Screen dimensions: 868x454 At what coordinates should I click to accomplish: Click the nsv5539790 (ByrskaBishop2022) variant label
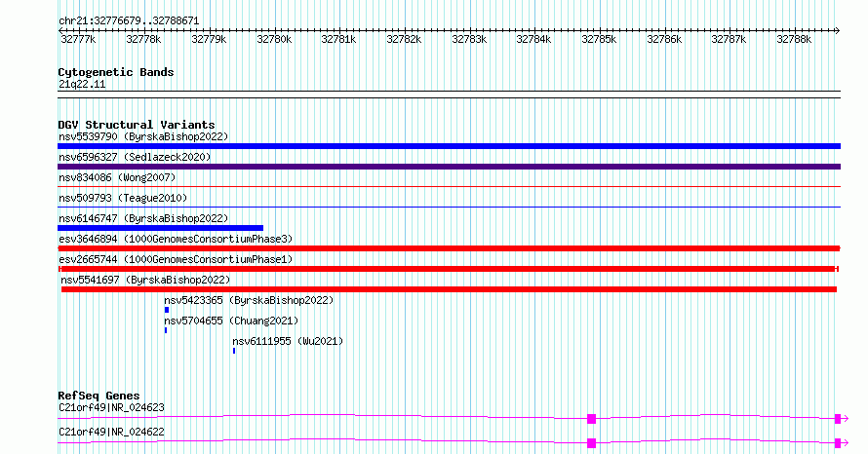143,136
